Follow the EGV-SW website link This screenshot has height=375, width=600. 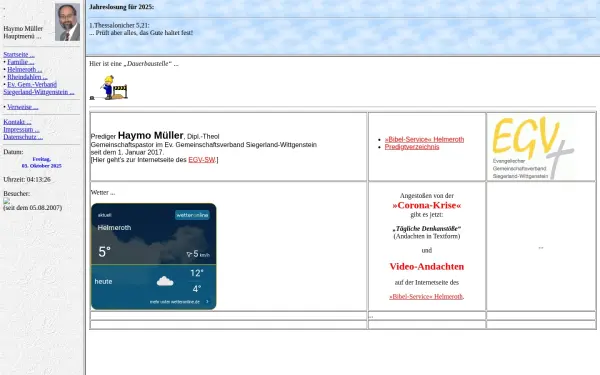(x=202, y=160)
